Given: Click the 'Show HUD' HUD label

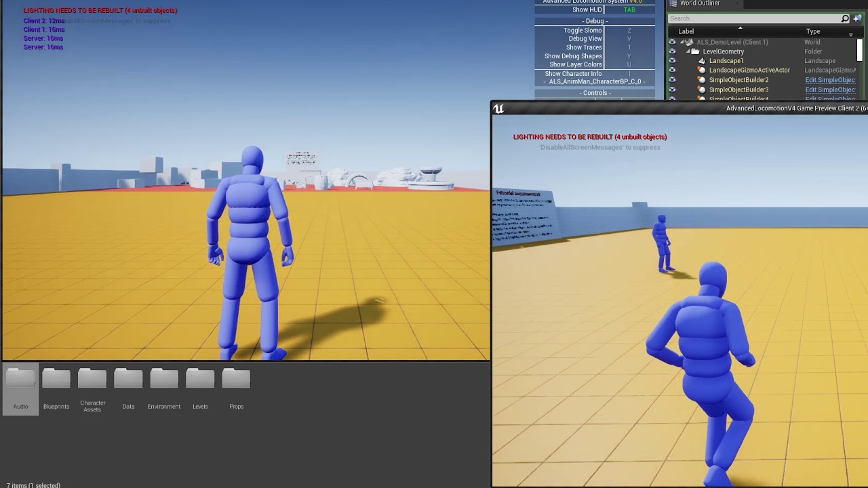Looking at the screenshot, I should [x=587, y=10].
